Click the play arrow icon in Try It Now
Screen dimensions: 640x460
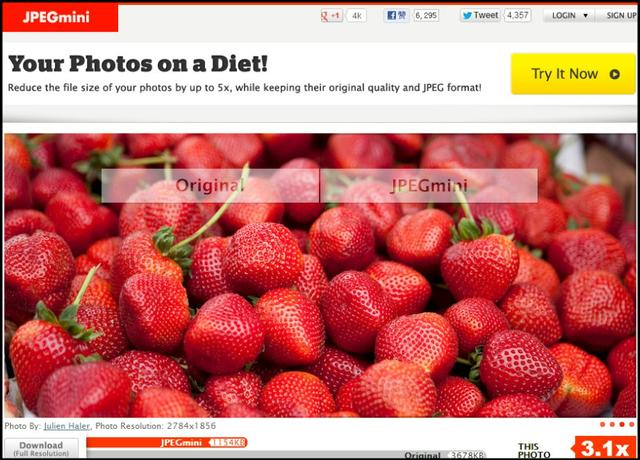click(x=615, y=74)
